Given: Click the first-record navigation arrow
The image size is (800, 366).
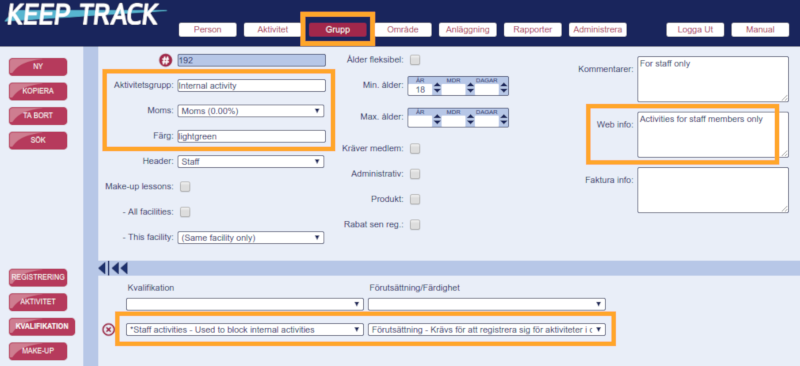Looking at the screenshot, I should point(104,268).
